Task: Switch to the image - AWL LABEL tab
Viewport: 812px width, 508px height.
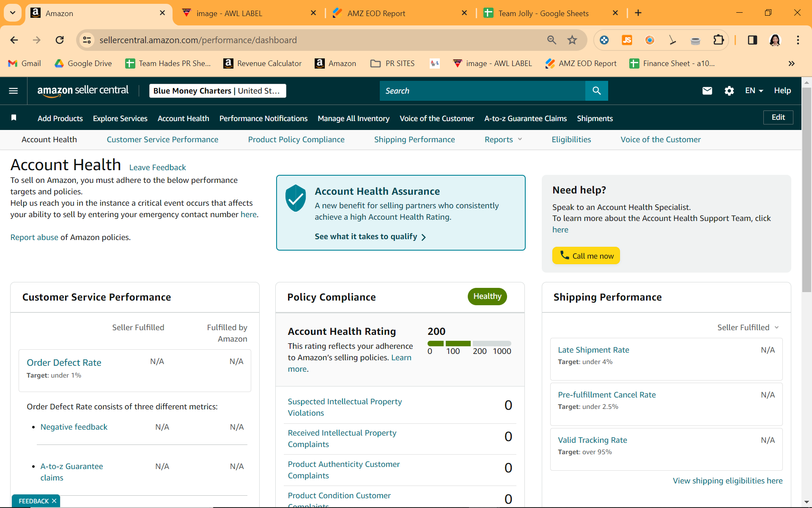Action: click(x=250, y=13)
